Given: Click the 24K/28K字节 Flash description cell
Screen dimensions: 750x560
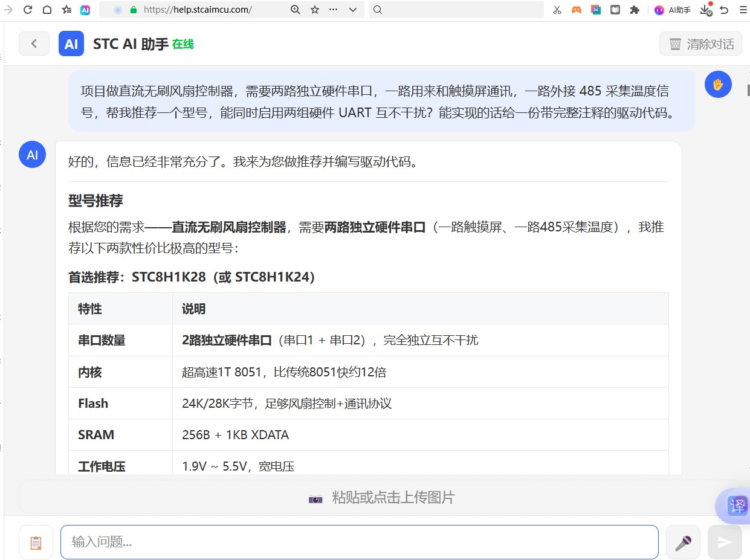Looking at the screenshot, I should [421, 404].
